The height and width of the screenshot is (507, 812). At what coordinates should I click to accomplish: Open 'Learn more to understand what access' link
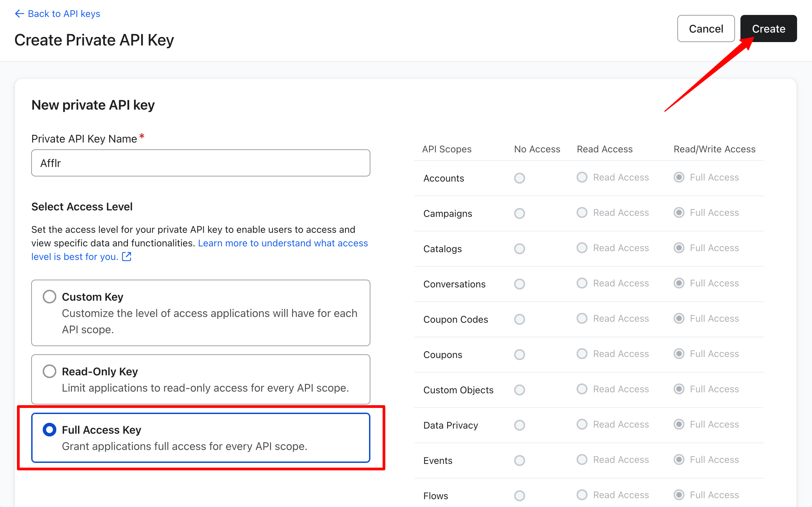pos(283,243)
